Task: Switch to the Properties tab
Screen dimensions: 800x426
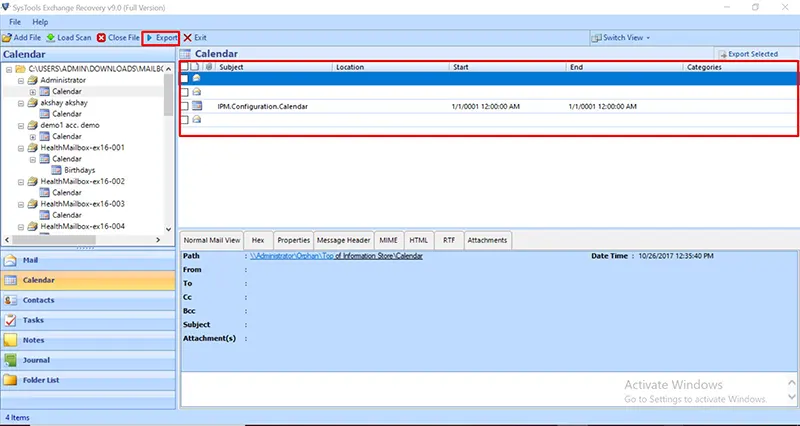Action: 293,240
